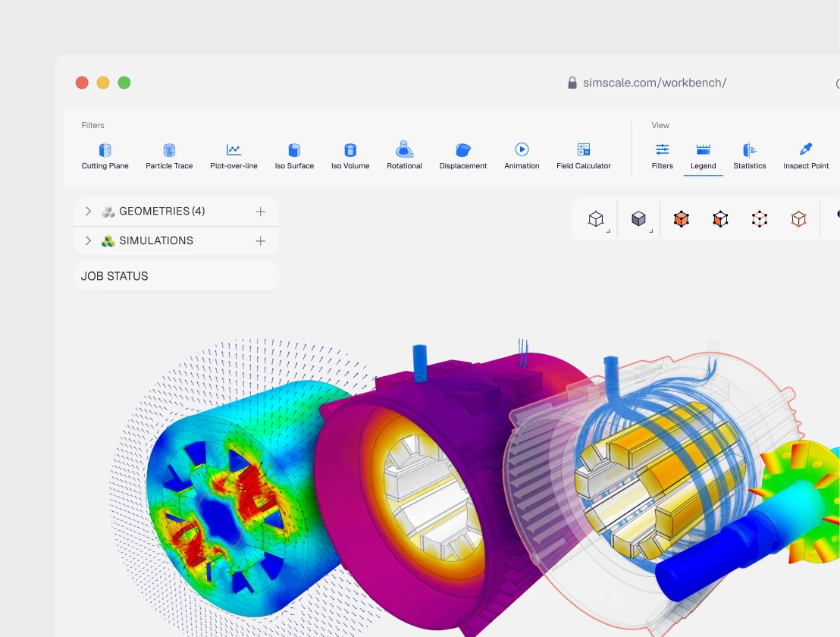Click the SIMULATIONS label
840x637 pixels.
click(x=156, y=240)
